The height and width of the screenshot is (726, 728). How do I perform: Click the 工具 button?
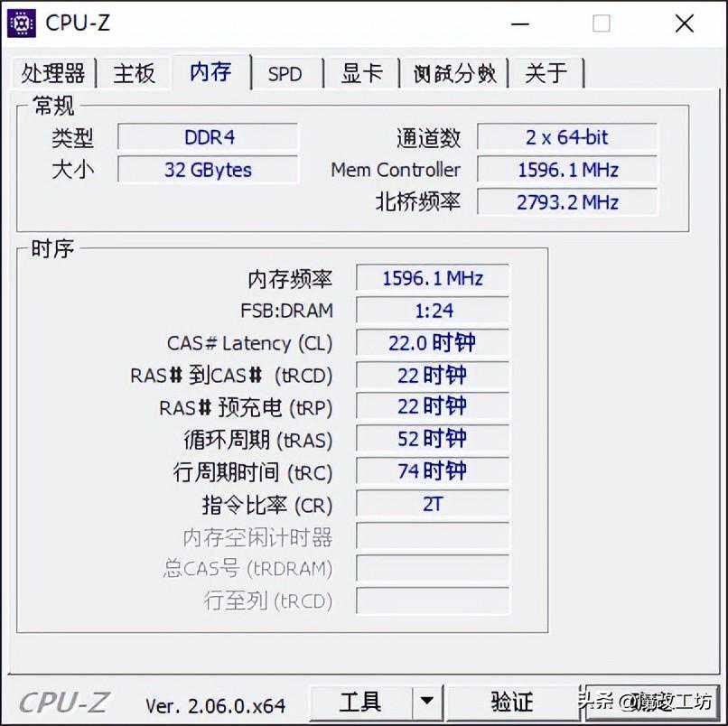360,702
